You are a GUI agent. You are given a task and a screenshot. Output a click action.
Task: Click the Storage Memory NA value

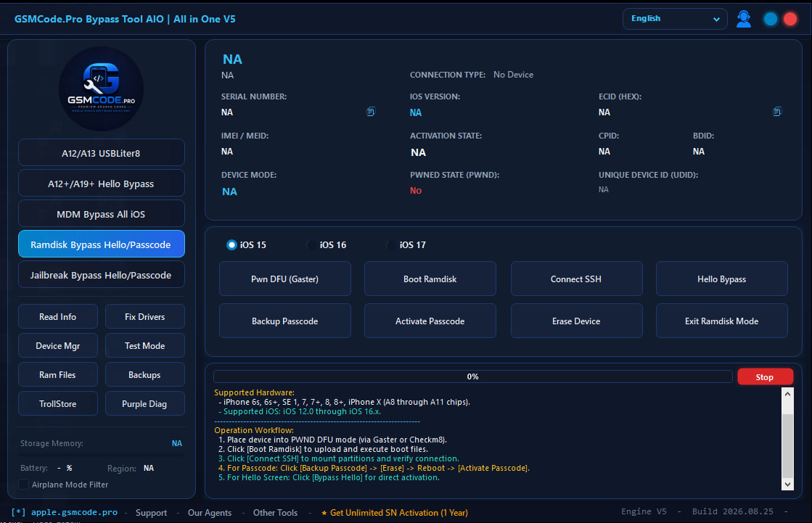pos(176,443)
